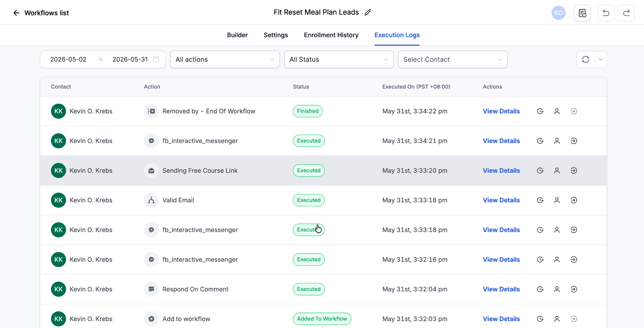
Task: Go back to Workflows list
Action: (x=41, y=13)
